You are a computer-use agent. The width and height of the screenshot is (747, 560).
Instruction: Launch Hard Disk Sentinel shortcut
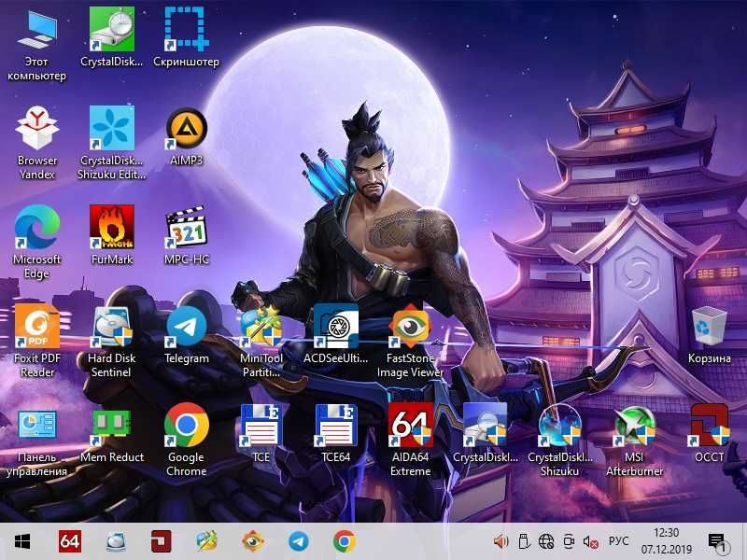click(111, 340)
